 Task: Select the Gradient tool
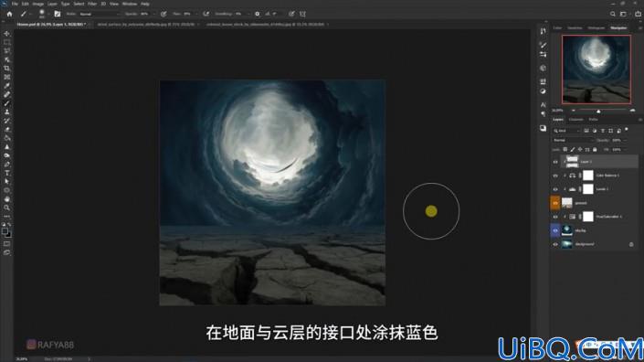[7, 138]
